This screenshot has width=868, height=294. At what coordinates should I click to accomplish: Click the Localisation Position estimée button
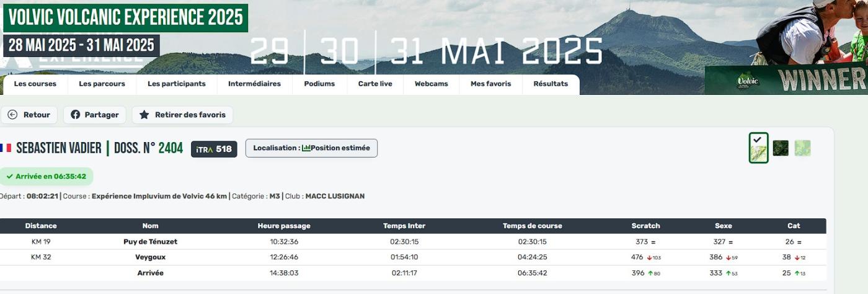[x=311, y=148]
